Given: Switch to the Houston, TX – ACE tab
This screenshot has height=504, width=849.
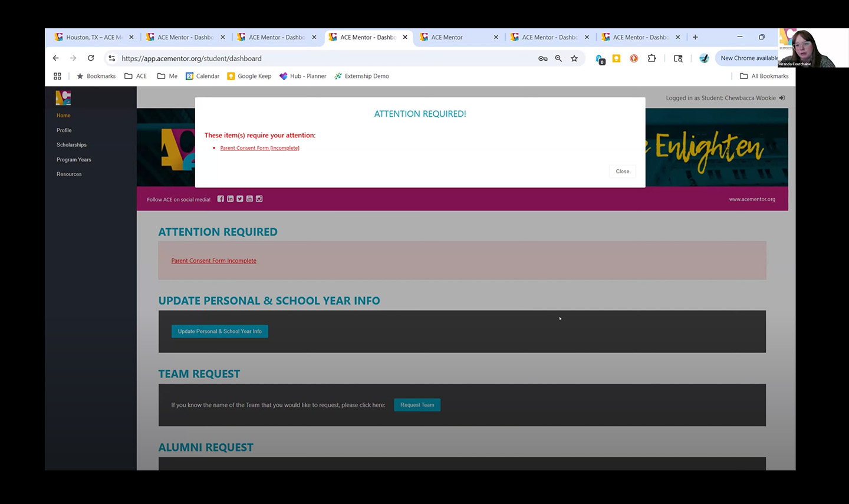Looking at the screenshot, I should [91, 37].
